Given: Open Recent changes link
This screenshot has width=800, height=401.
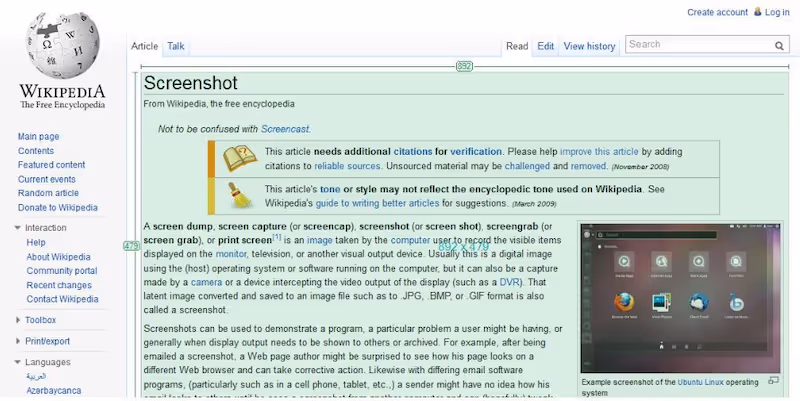Looking at the screenshot, I should tap(59, 285).
